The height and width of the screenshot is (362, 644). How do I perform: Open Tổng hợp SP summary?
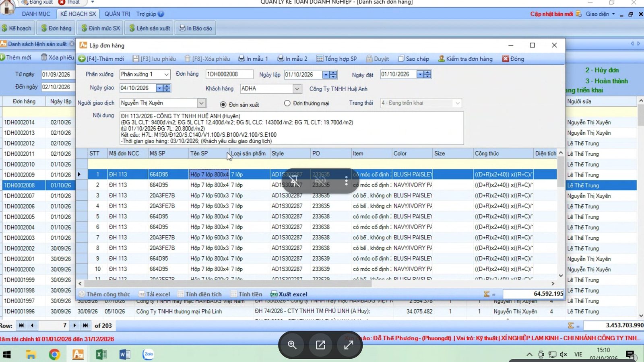point(336,59)
